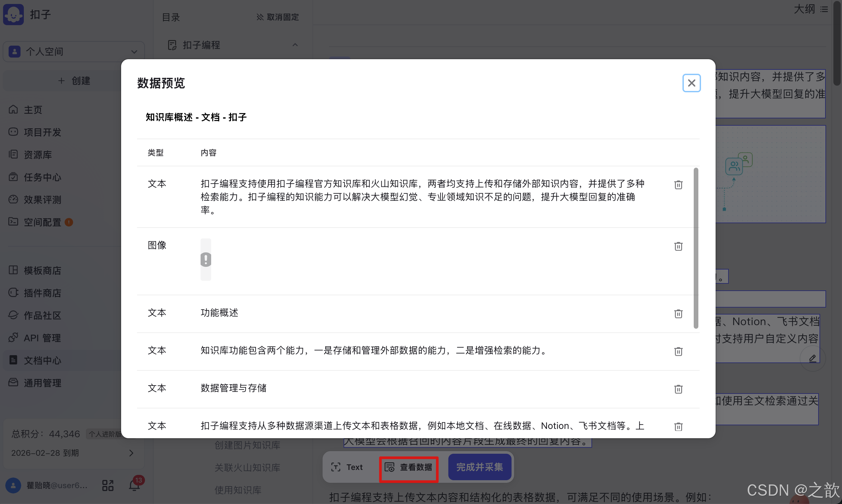Open 任务中心 via its clock icon

[13, 177]
